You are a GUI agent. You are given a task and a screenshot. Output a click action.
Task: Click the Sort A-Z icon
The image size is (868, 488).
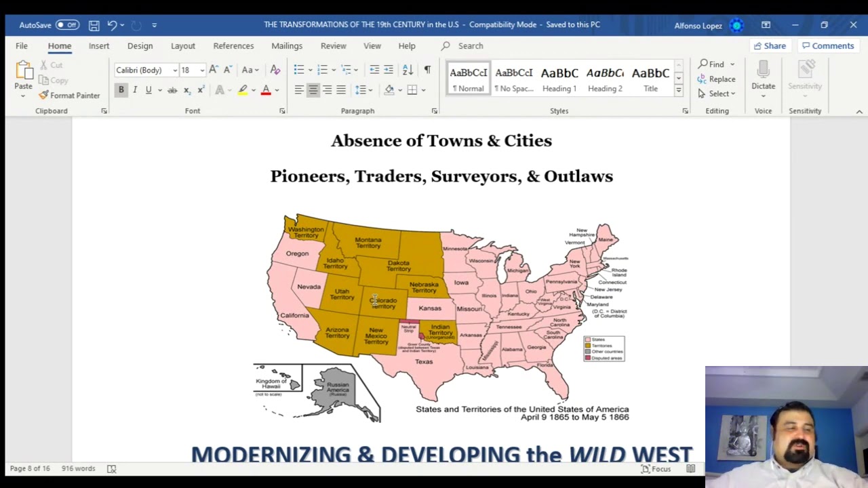[408, 70]
